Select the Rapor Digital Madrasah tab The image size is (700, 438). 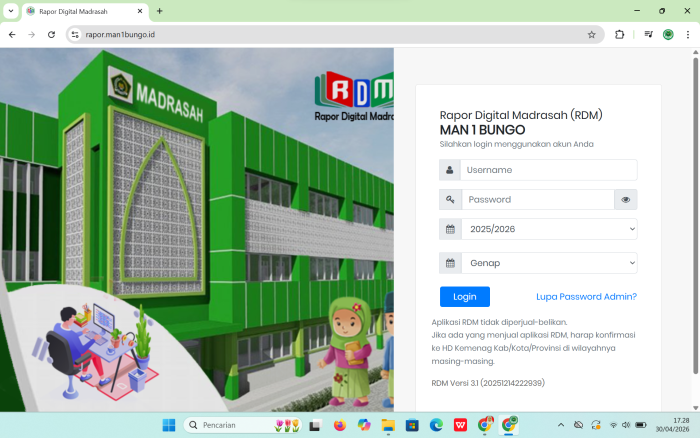click(84, 12)
